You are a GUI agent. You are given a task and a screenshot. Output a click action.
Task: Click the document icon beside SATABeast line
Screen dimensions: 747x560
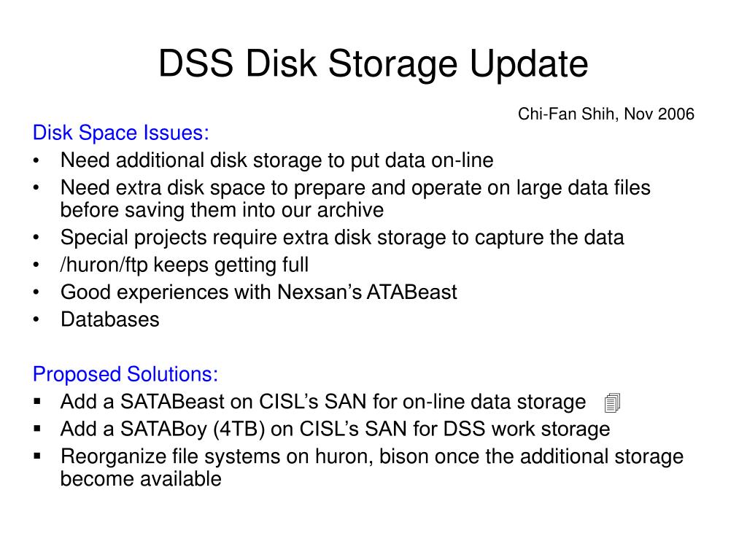point(612,402)
